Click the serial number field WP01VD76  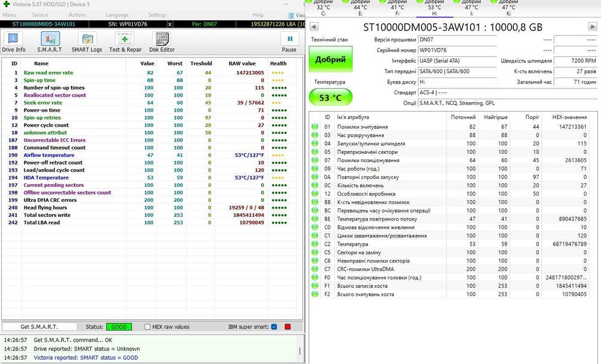(x=457, y=50)
